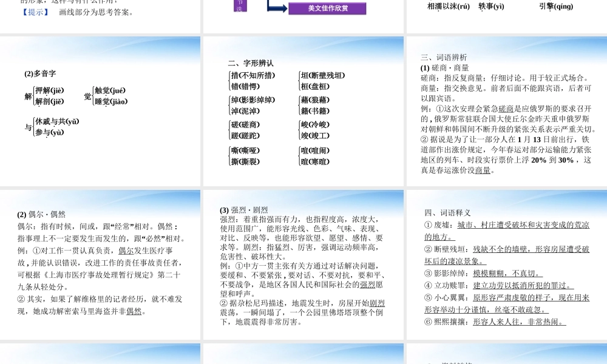The width and height of the screenshot is (607, 364).
Task: Click the definition line ⑥ 熙熙攘攘
Action: point(495,322)
